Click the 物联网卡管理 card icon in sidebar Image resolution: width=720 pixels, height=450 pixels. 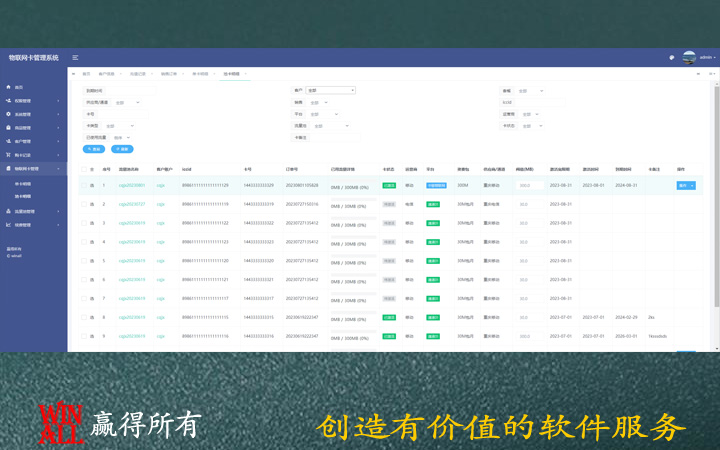(8, 169)
